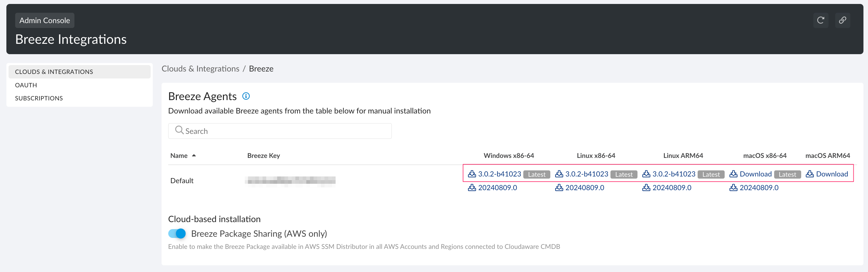Click Linux x86-64 3.0.2-b41023 download icon
The height and width of the screenshot is (272, 868).
[x=559, y=174]
